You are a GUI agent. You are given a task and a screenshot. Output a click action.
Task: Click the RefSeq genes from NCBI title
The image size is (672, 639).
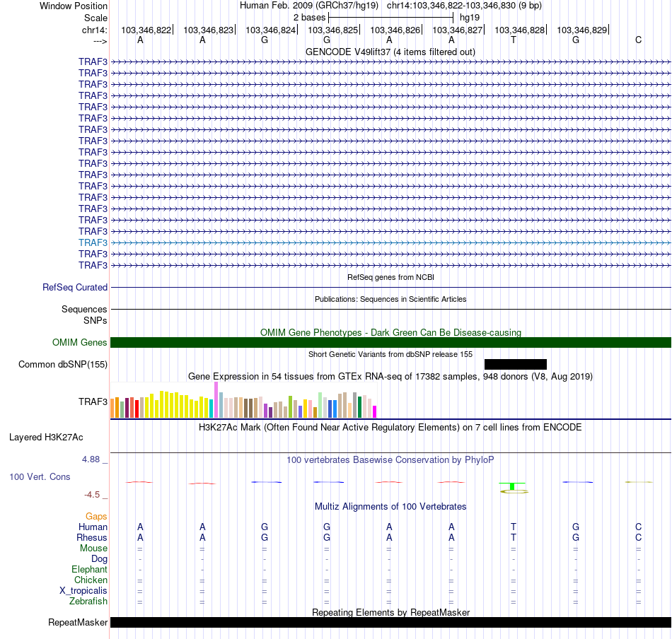[390, 278]
